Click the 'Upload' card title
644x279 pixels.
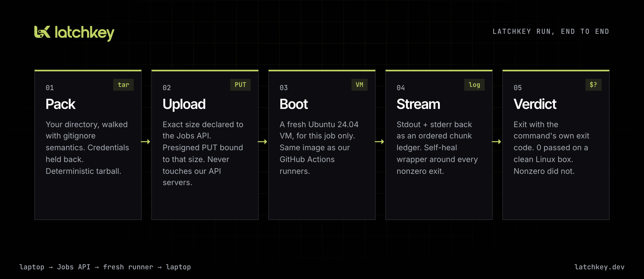pos(184,104)
